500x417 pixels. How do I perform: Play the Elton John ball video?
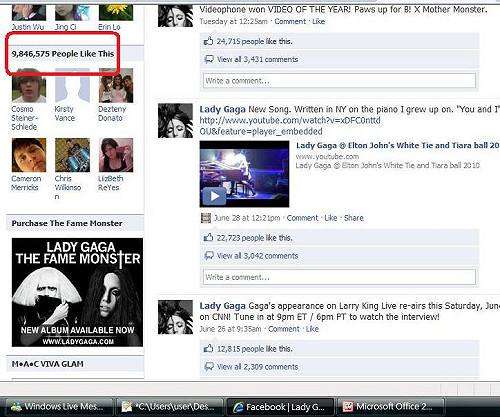214,196
